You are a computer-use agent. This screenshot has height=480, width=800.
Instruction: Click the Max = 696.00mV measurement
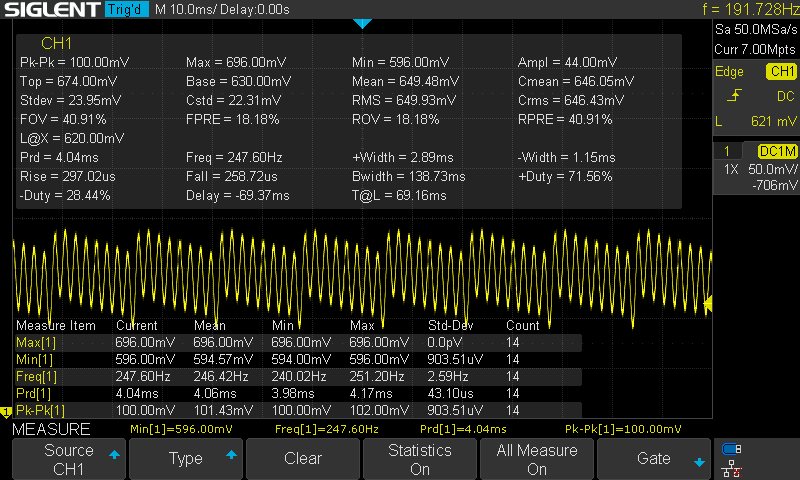tap(236, 62)
